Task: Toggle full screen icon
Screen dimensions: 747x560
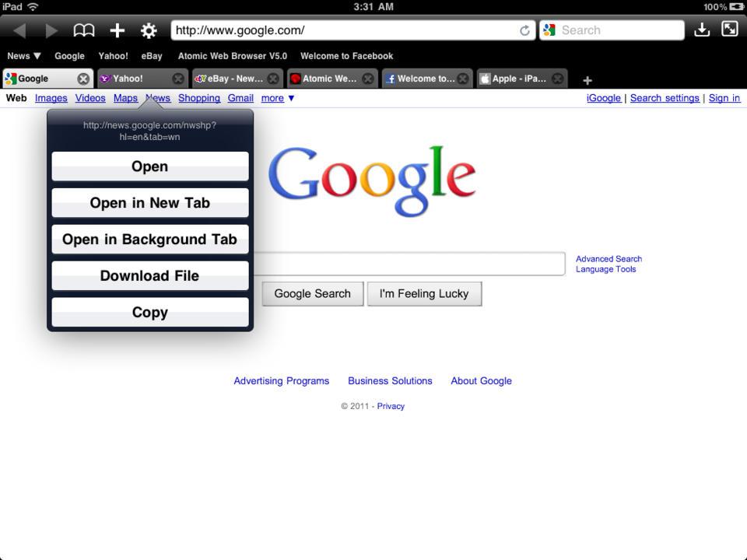Action: tap(729, 29)
